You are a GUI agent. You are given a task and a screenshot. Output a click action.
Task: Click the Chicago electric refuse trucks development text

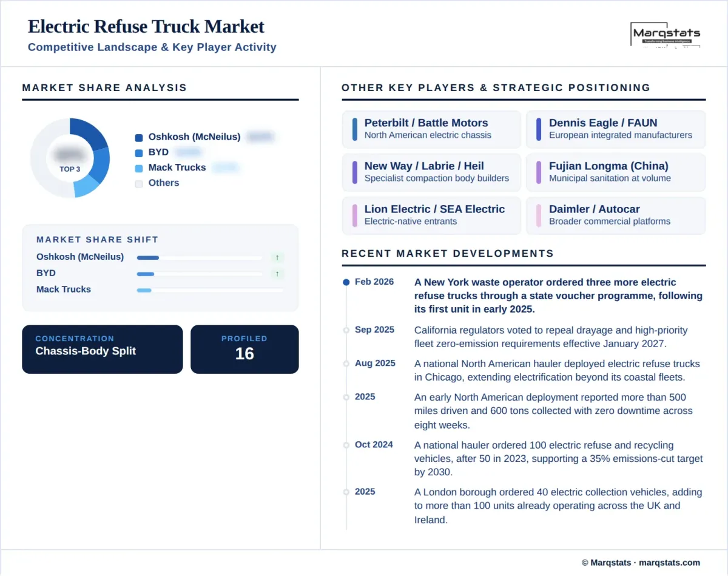[557, 370]
